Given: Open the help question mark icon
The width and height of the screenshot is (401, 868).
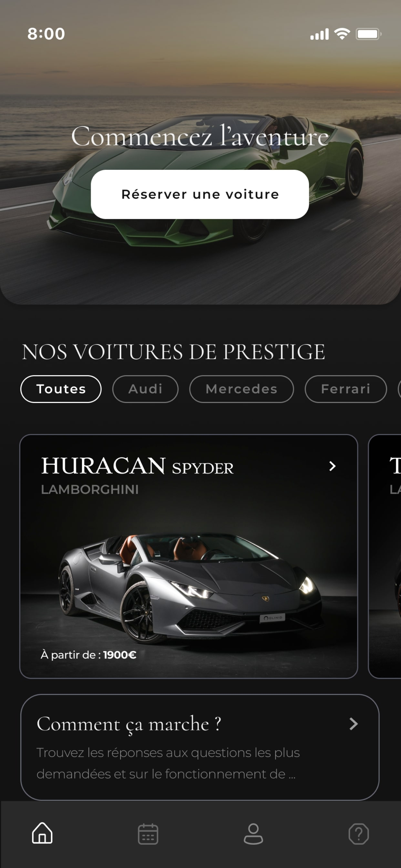Looking at the screenshot, I should click(x=358, y=834).
